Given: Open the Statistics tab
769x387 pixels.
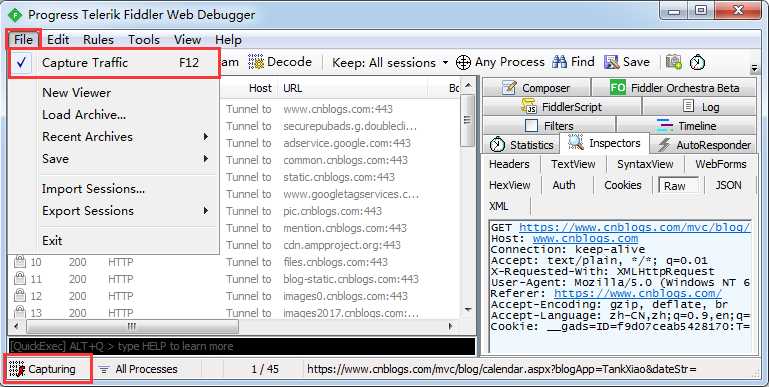Looking at the screenshot, I should [x=521, y=145].
